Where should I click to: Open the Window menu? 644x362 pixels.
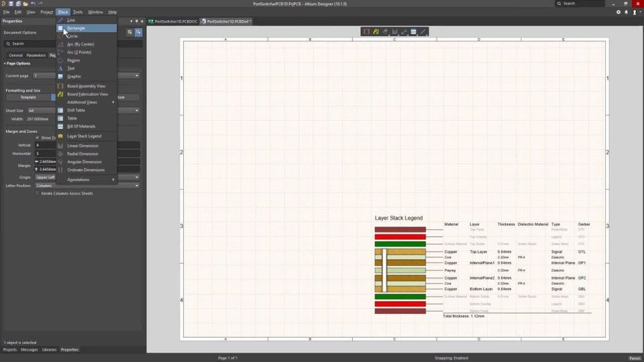[x=95, y=12]
